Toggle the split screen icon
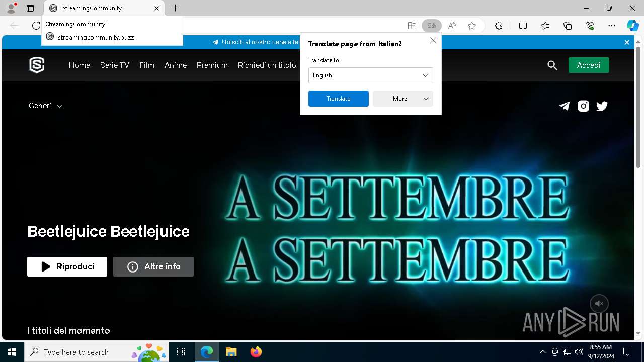The width and height of the screenshot is (644, 362). (523, 26)
